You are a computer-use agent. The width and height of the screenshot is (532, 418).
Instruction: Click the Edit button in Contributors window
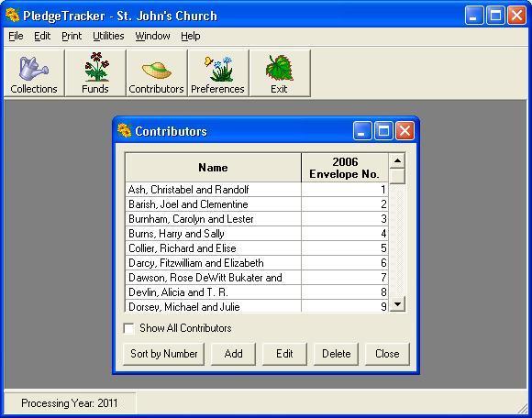click(284, 354)
